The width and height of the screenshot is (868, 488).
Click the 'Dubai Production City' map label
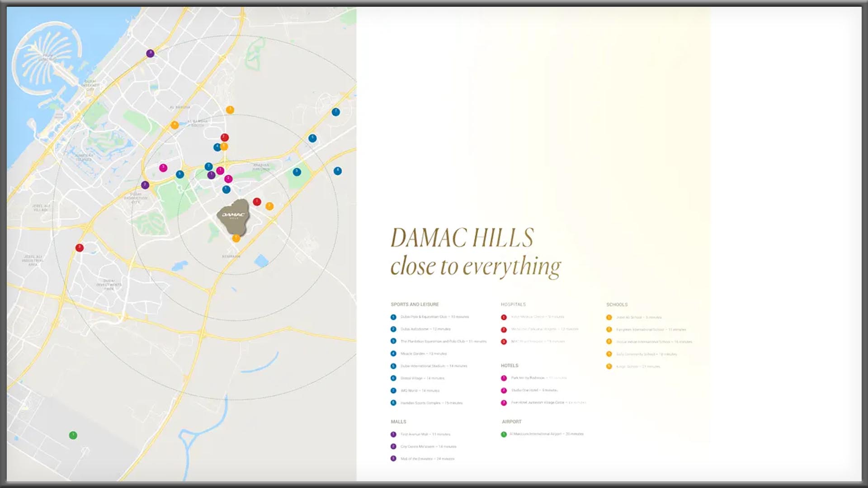point(136,198)
